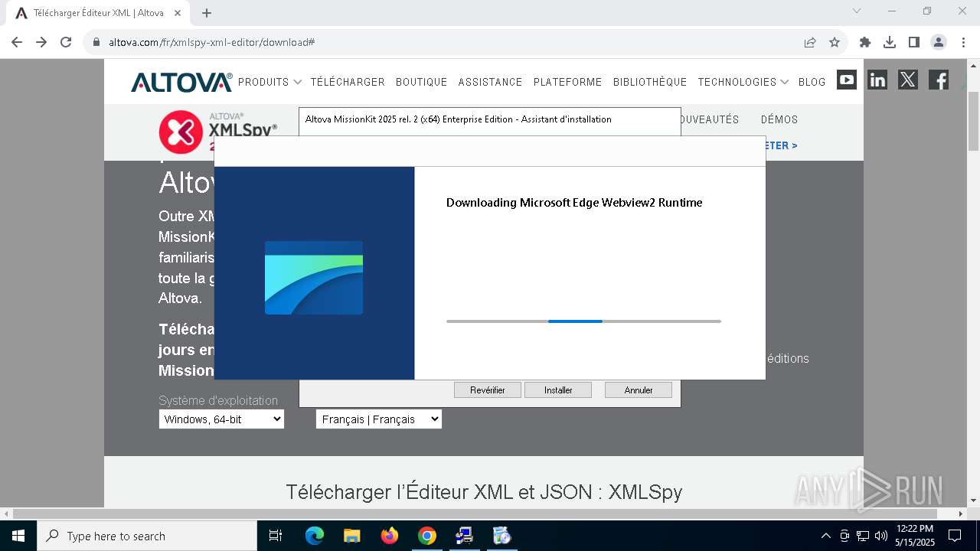Open BLOG nav item
This screenshot has height=551, width=980.
[812, 82]
